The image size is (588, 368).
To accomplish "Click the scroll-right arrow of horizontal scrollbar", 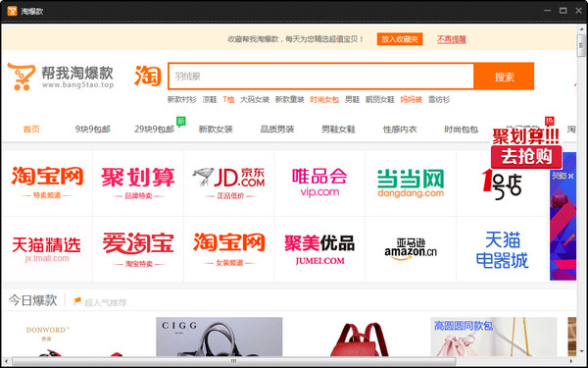I will (x=572, y=361).
